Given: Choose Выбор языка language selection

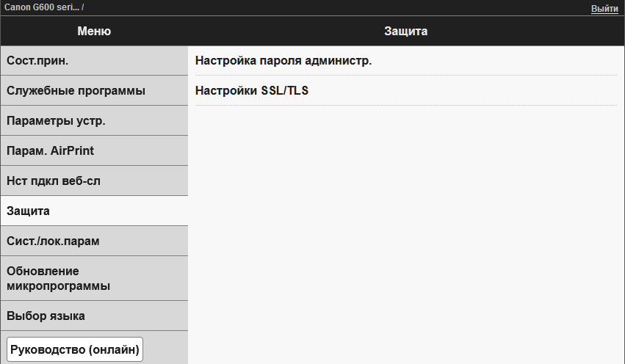Looking at the screenshot, I should (93, 316).
